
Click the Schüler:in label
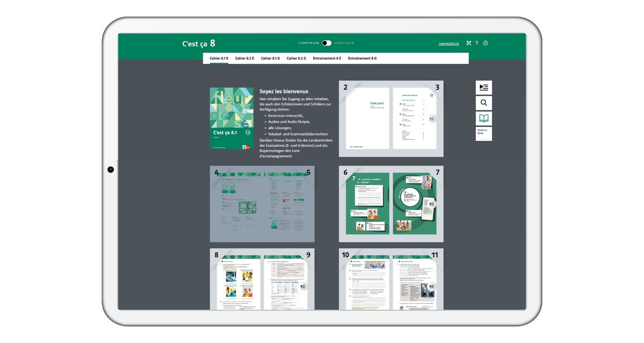(343, 43)
